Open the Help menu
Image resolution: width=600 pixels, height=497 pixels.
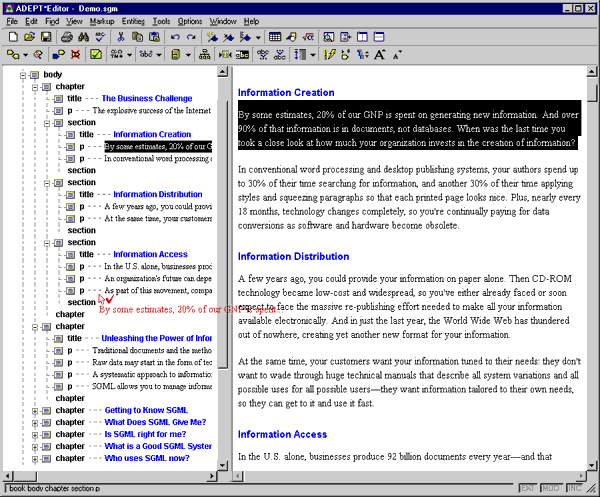[251, 21]
